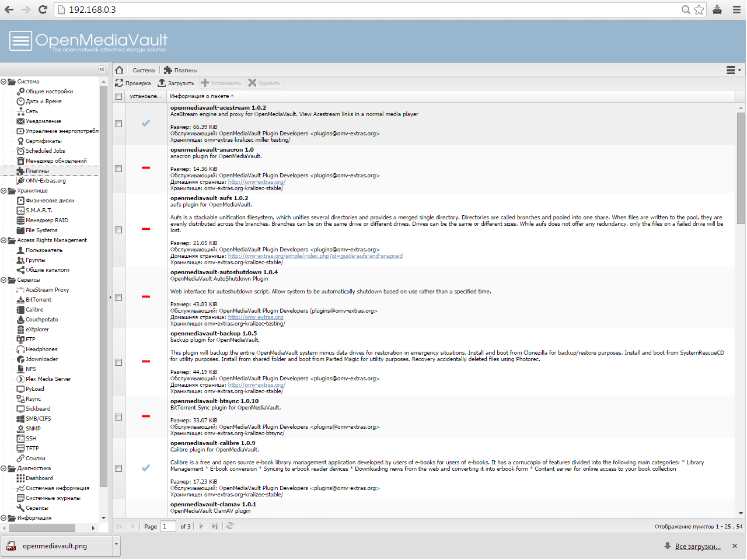Viewport: 747px width, 560px height.
Task: Open backup plugin homepage link
Action: coord(256,385)
